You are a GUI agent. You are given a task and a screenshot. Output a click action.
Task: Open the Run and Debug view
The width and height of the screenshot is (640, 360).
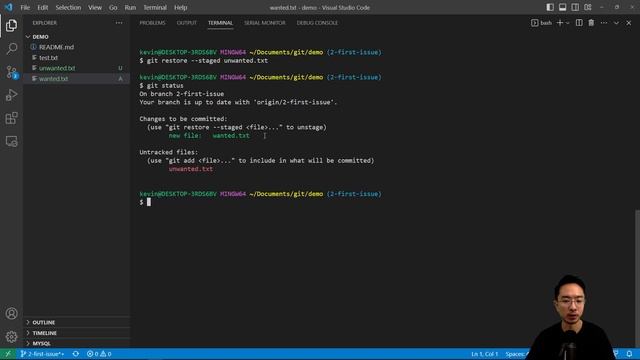(x=11, y=95)
